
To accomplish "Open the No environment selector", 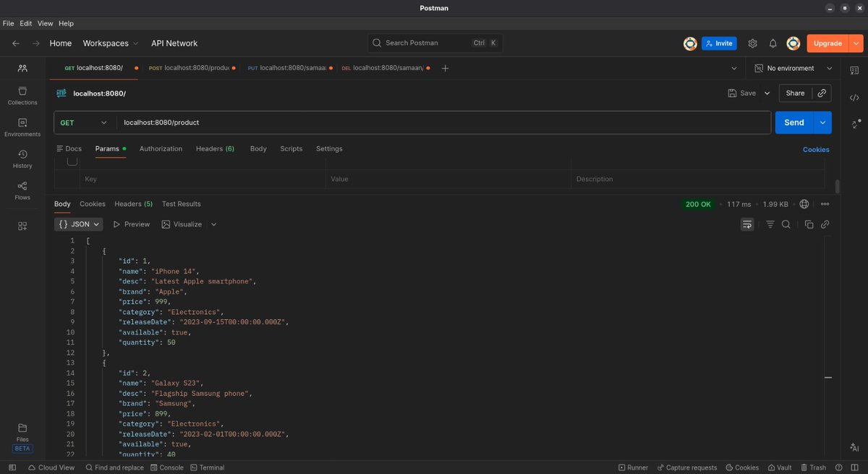I will pyautogui.click(x=793, y=68).
